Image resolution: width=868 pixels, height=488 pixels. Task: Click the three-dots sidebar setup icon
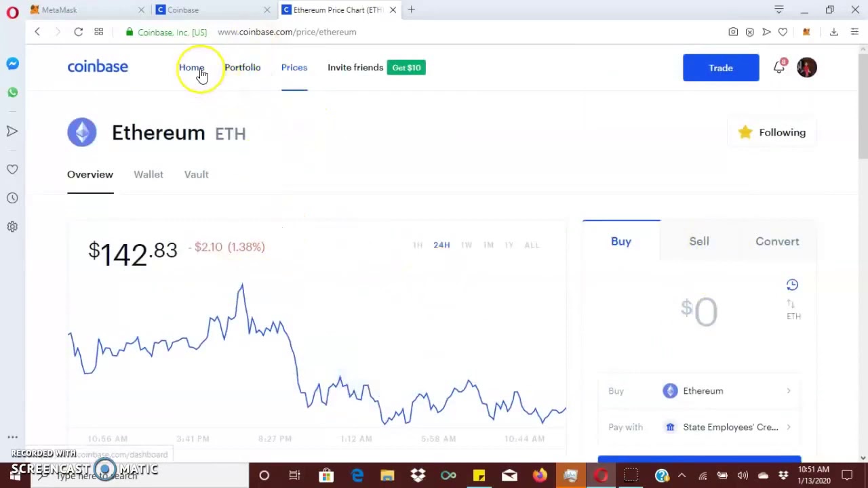tap(12, 438)
